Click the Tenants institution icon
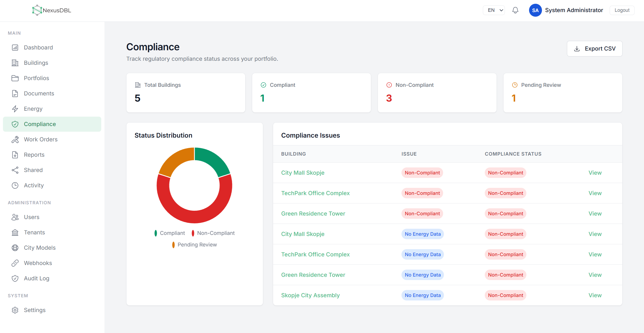The height and width of the screenshot is (333, 644). pyautogui.click(x=15, y=232)
